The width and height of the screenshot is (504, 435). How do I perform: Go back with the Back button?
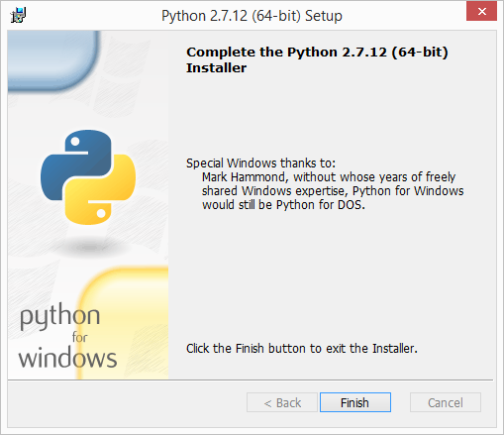tap(282, 402)
